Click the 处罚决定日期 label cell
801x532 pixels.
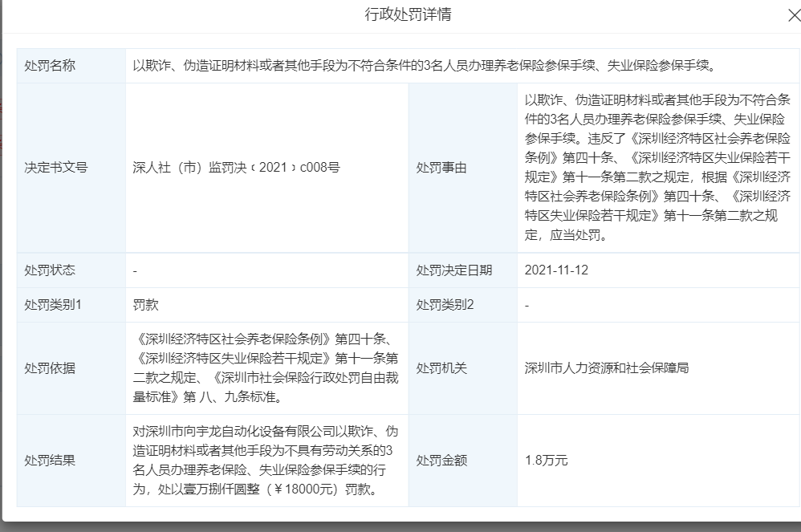click(x=452, y=270)
